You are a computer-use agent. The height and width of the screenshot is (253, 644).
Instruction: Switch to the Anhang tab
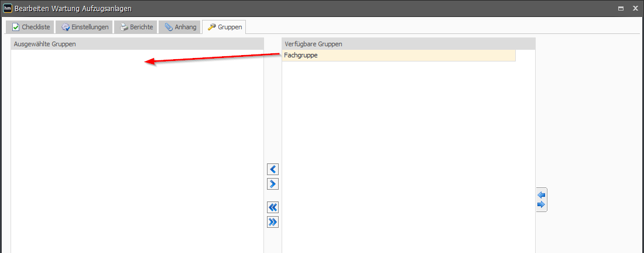(x=180, y=27)
